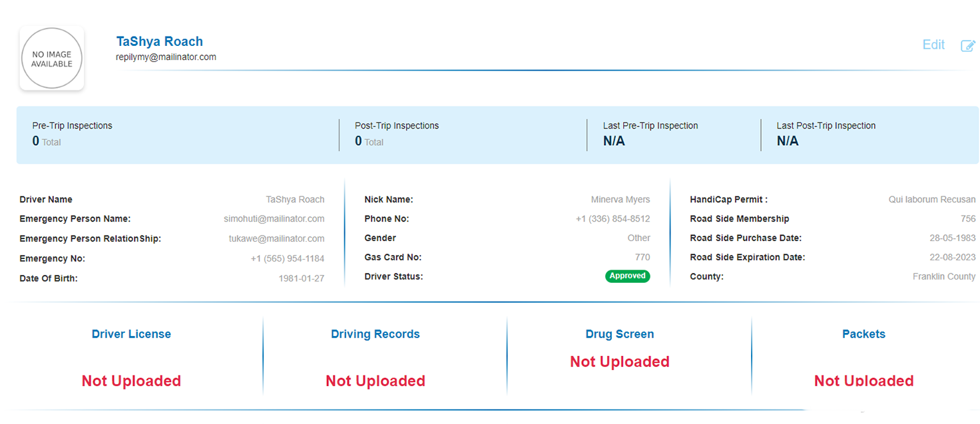Screen dimensions: 980x424
Task: Open the Drug Screen section
Action: [x=619, y=334]
